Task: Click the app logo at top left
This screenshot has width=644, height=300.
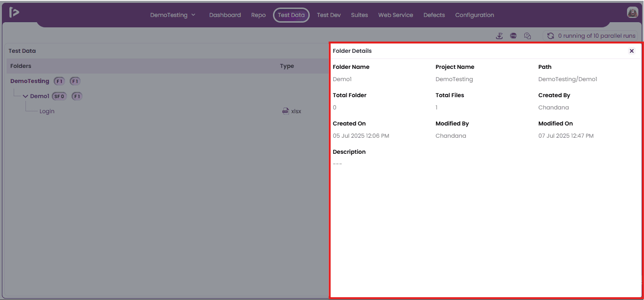Action: pos(14,13)
